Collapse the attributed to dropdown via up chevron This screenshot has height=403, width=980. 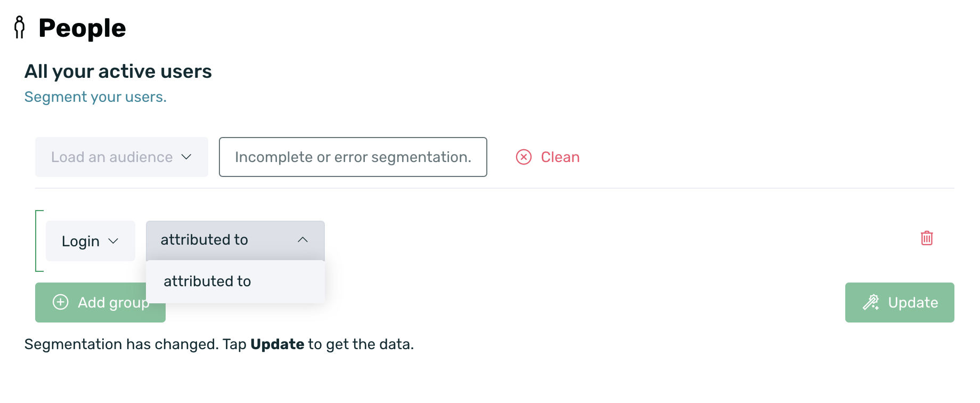pyautogui.click(x=303, y=240)
